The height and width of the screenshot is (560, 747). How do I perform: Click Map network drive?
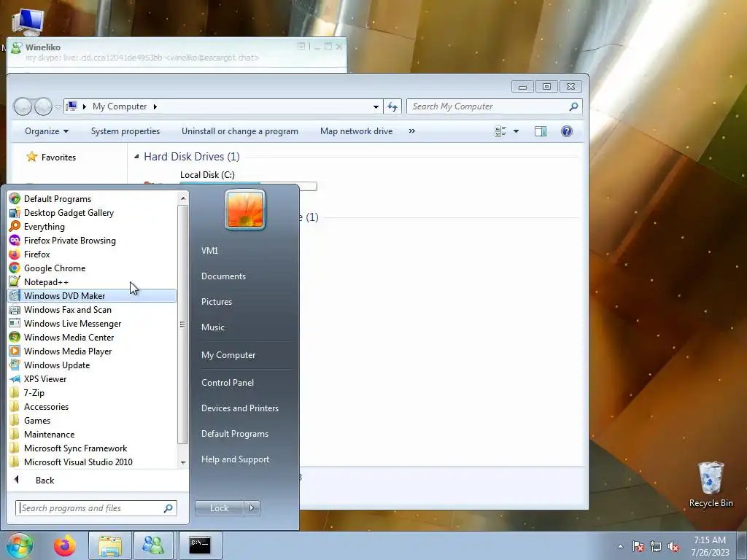coord(356,131)
